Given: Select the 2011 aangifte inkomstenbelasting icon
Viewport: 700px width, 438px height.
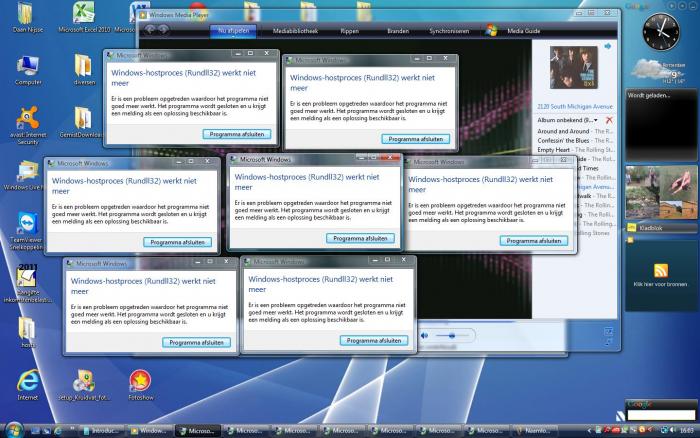Looking at the screenshot, I should 27,284.
